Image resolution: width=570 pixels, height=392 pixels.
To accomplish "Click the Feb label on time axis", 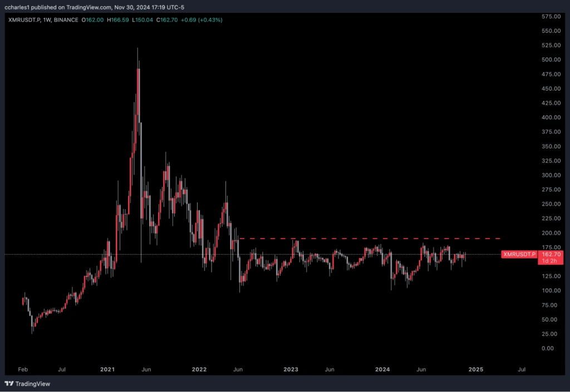I will tap(22, 369).
